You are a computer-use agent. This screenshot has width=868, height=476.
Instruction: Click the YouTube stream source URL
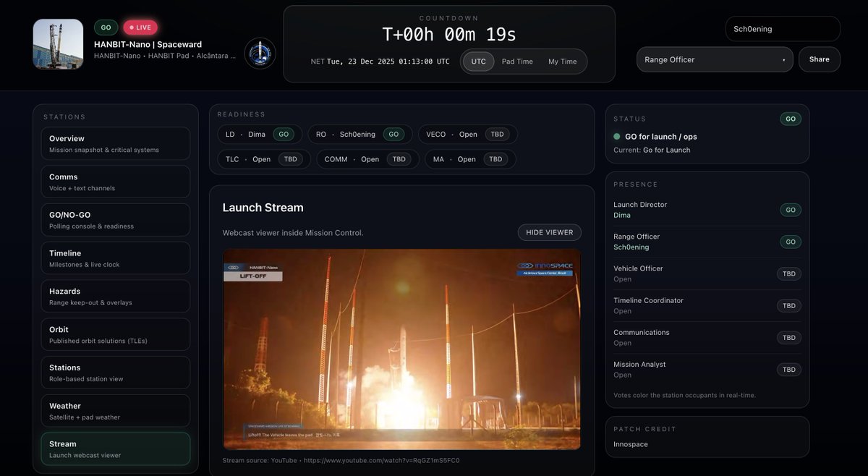381,460
